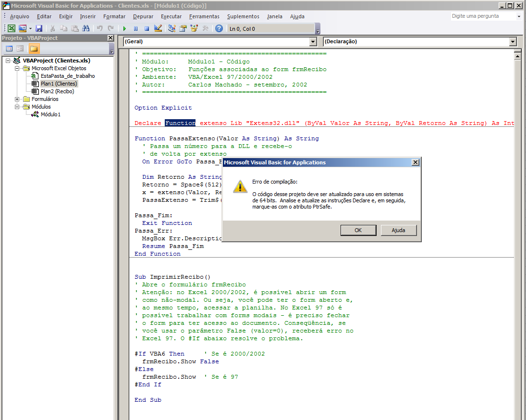This screenshot has width=526, height=420.
Task: Click the Paste clipboard icon
Action: pos(75,28)
